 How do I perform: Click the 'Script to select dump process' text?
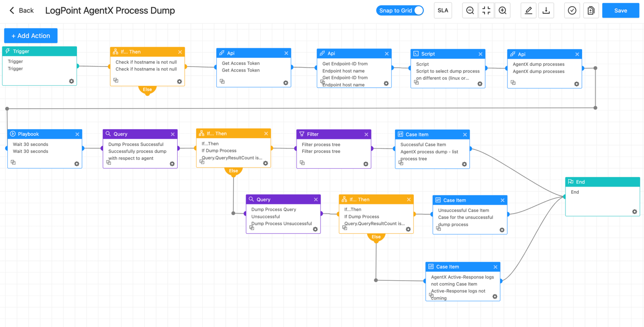[x=448, y=71]
